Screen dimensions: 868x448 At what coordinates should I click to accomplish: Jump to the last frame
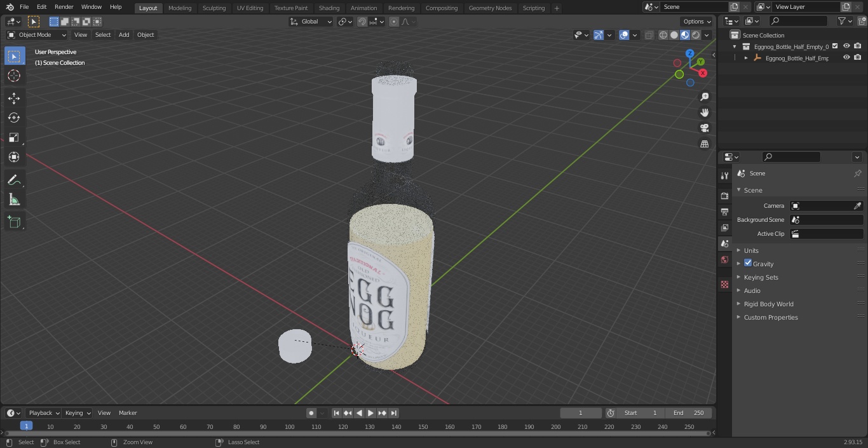pos(393,413)
